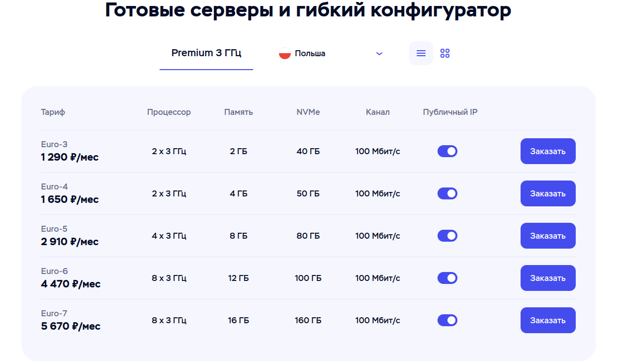Click Заказать for Euro-6 plan
Image resolution: width=620 pixels, height=364 pixels.
pos(548,278)
